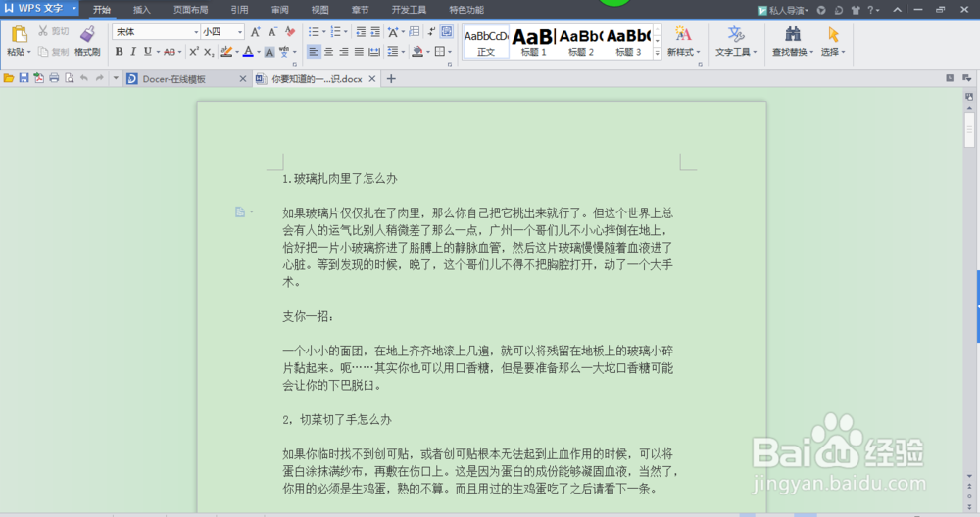Activate the Format Painter (格式刷) brush
Viewport: 980px width, 517px height.
(x=87, y=41)
